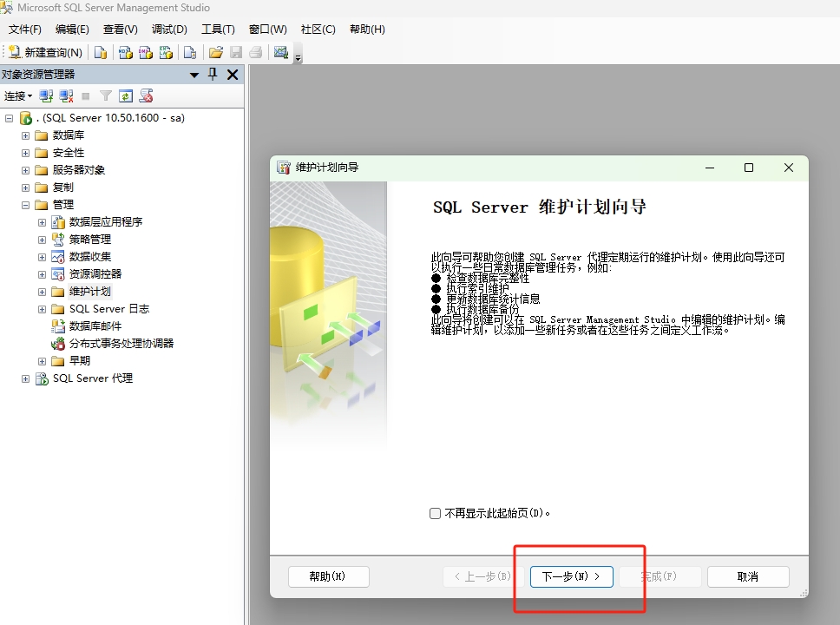The width and height of the screenshot is (840, 625).
Task: Expand the 数据收集 node
Action: pos(42,257)
